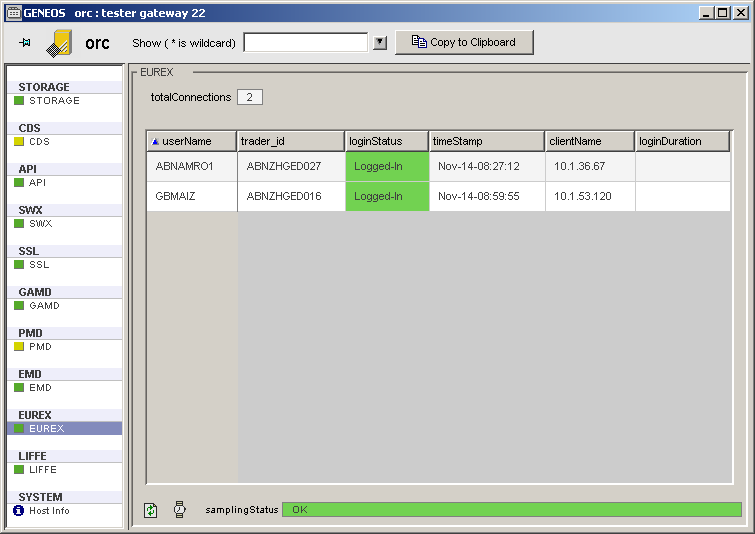
Task: Open the wildcard filter dropdown arrow
Action: click(x=380, y=43)
